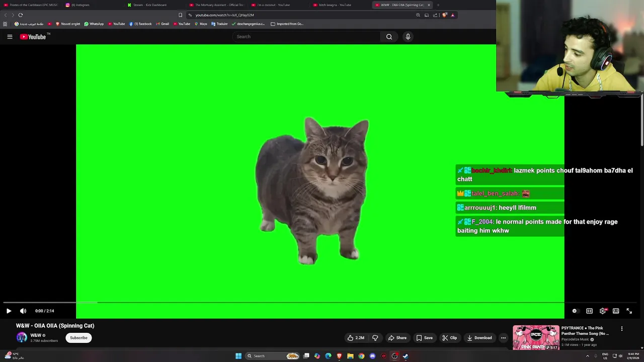644x362 pixels.
Task: Open File Explorer from taskbar
Action: pyautogui.click(x=350, y=356)
